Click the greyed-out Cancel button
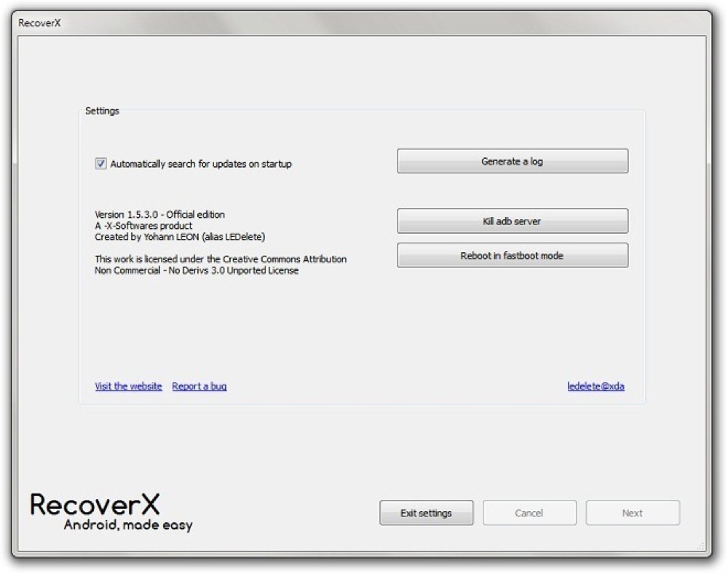 (529, 513)
